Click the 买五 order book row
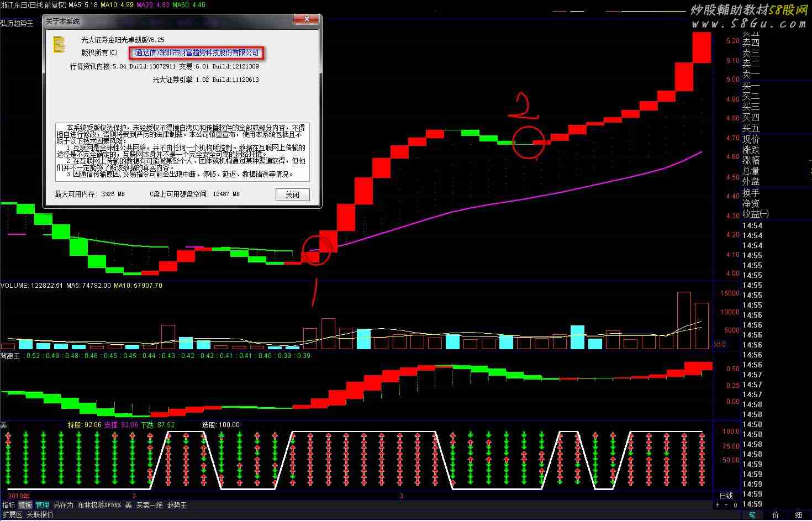812x521 pixels. click(x=751, y=128)
